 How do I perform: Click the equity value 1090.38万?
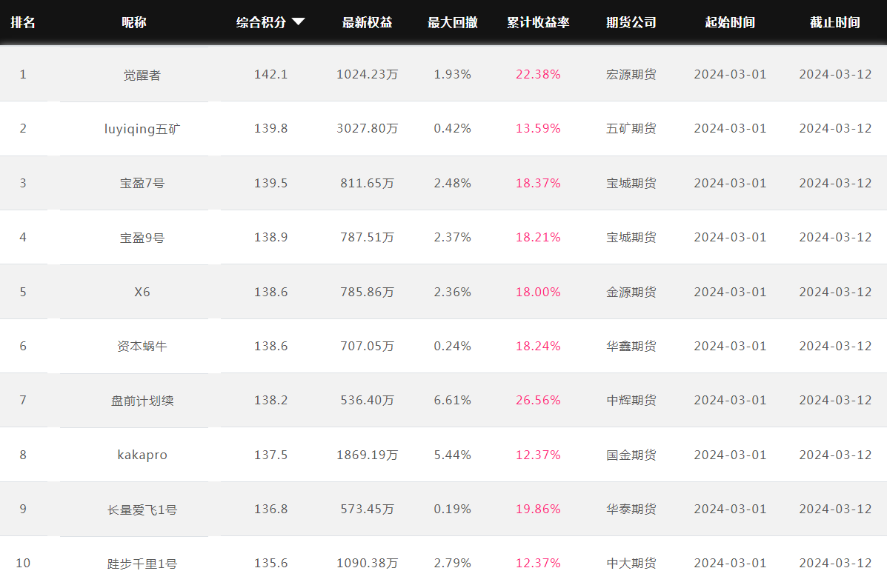click(x=367, y=563)
